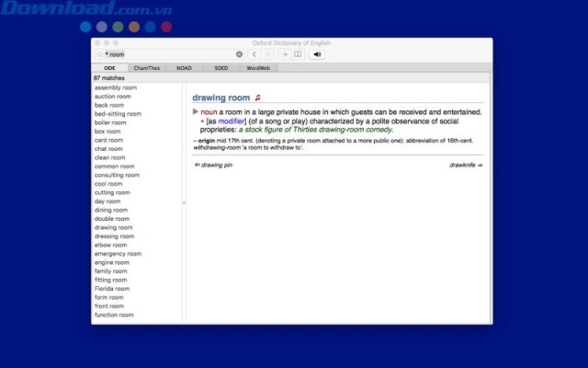Switch to the WordWeb tab

[258, 68]
